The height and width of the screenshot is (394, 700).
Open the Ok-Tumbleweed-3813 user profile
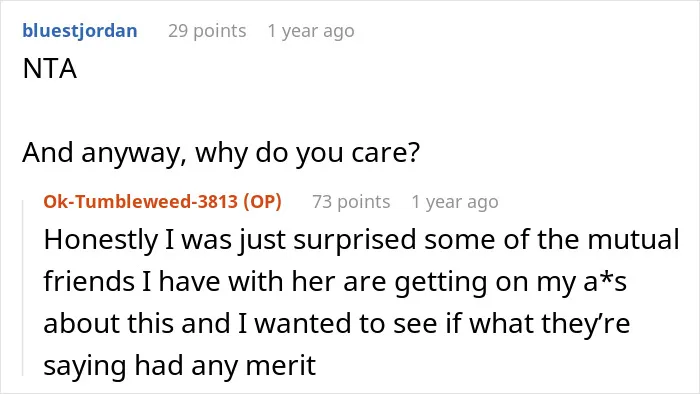(x=141, y=202)
